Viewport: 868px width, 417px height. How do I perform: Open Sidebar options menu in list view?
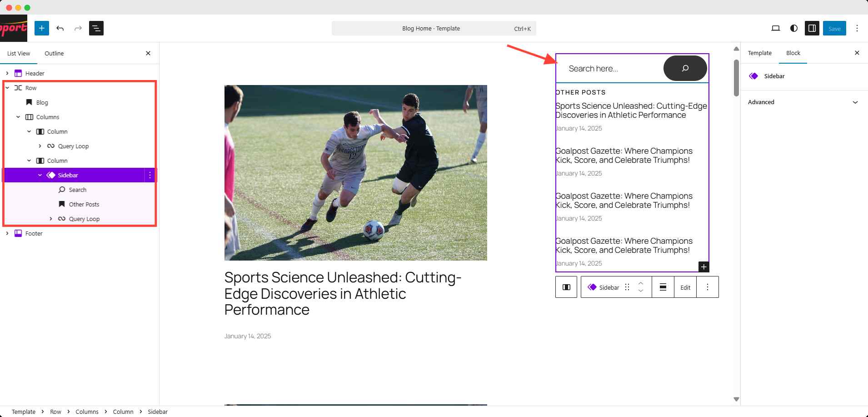coord(150,175)
